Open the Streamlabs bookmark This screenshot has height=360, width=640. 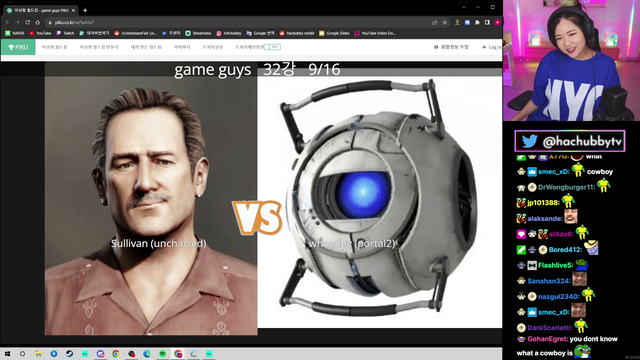pyautogui.click(x=198, y=33)
